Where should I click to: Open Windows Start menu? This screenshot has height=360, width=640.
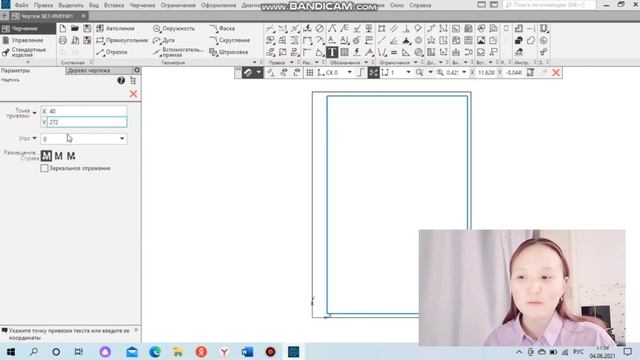click(x=11, y=352)
